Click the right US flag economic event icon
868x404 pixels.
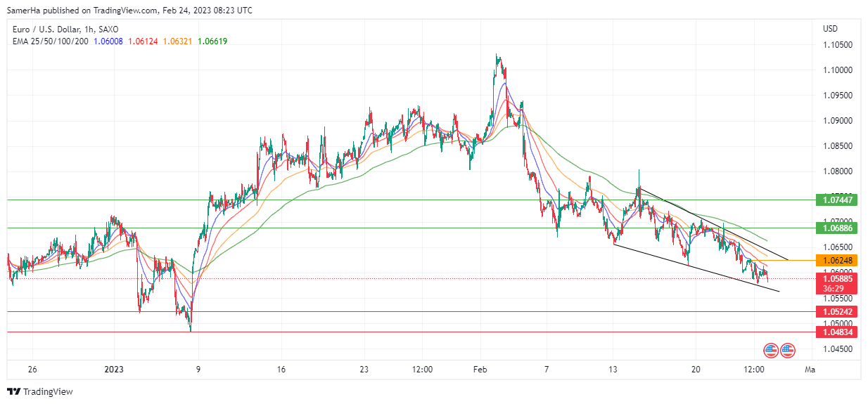tap(787, 349)
